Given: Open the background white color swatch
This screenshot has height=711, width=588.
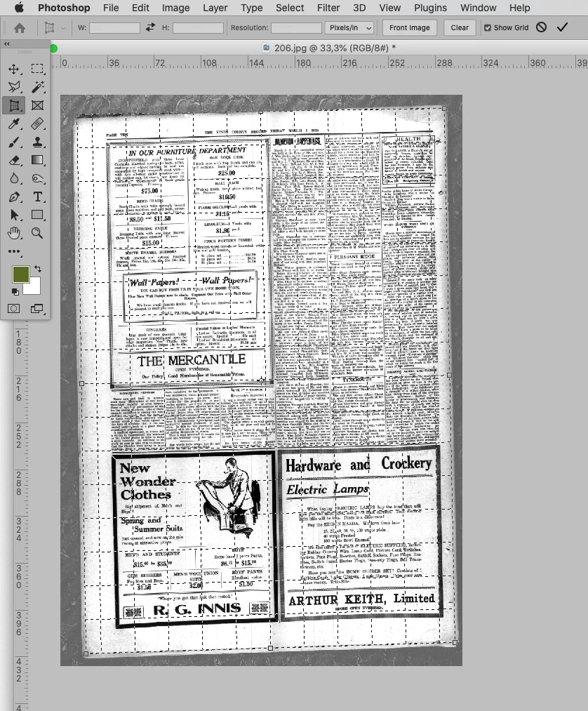Looking at the screenshot, I should (x=34, y=287).
